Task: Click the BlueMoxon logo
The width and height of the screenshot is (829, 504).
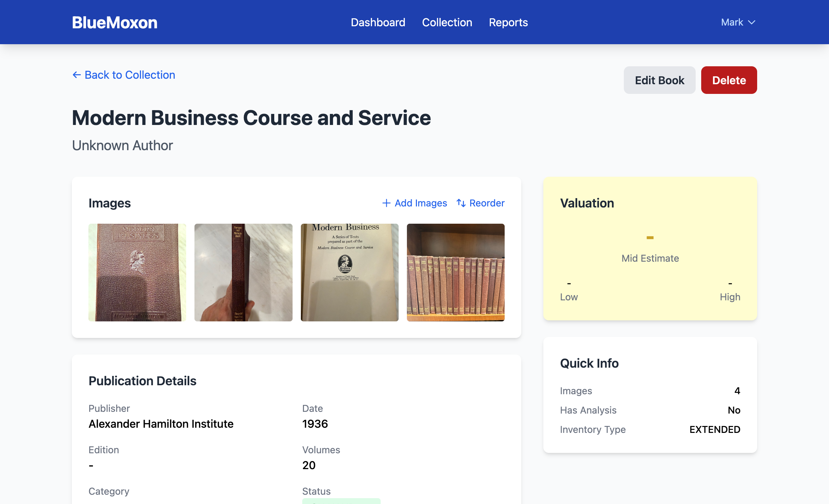Action: tap(115, 22)
